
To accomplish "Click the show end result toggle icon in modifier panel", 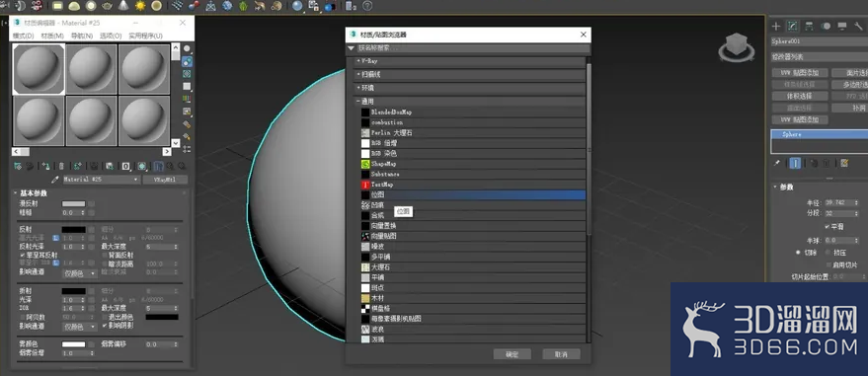I will 795,163.
